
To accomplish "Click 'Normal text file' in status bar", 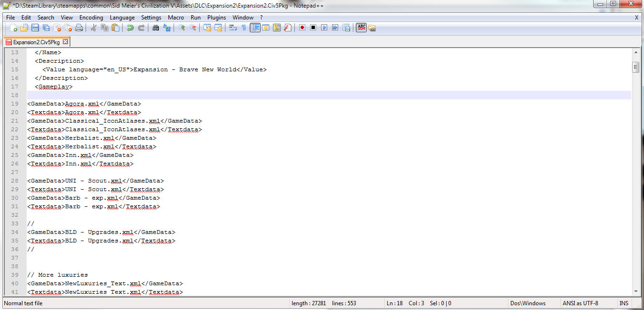I will click(x=23, y=303).
